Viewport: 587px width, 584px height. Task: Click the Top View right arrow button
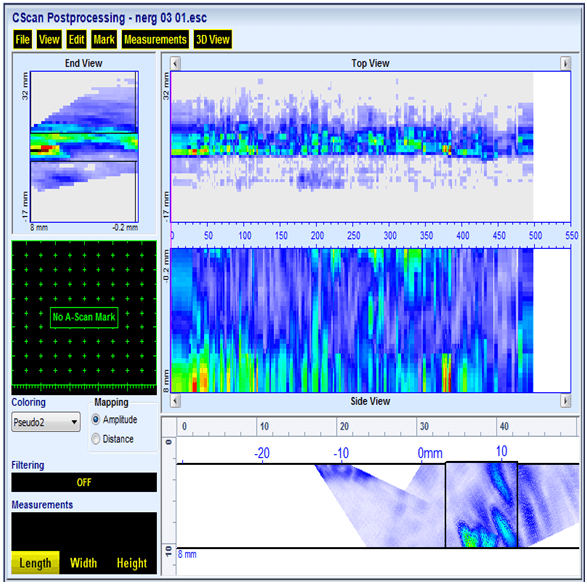coord(565,63)
